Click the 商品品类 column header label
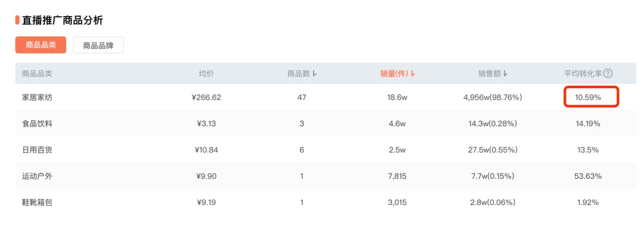Image resolution: width=644 pixels, height=233 pixels. [37, 74]
